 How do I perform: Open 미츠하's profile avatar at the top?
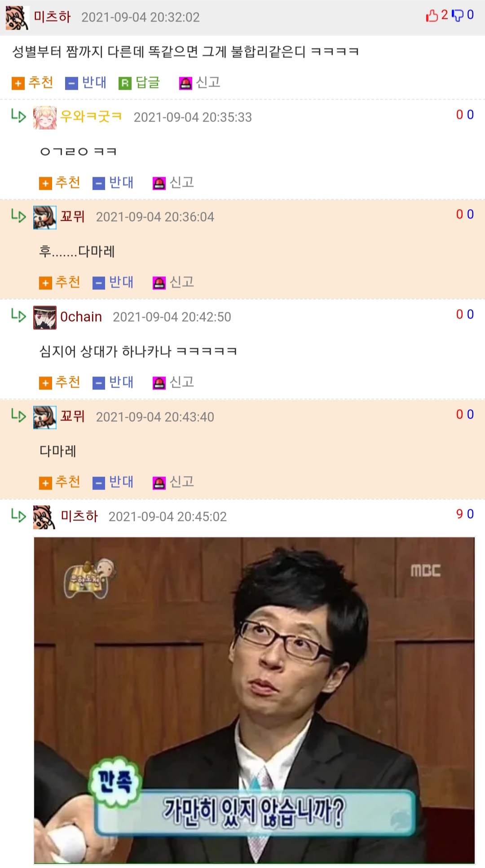point(17,18)
